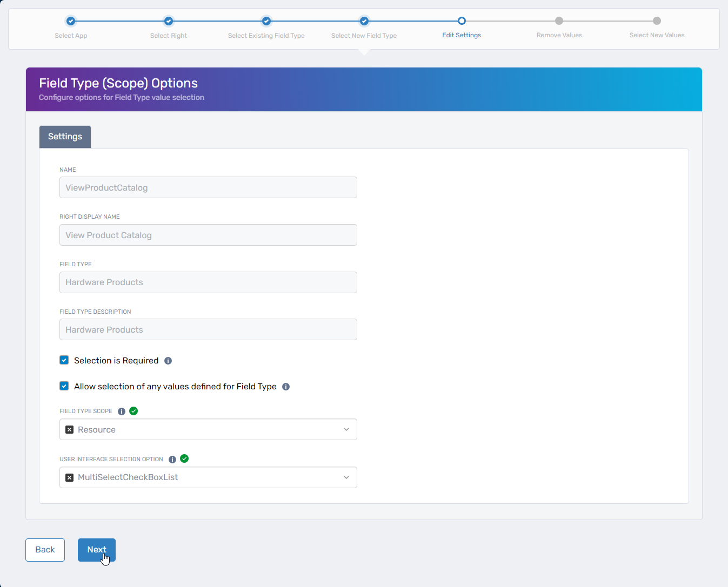
Task: Click info icon beside Allow selection of any values
Action: point(286,387)
